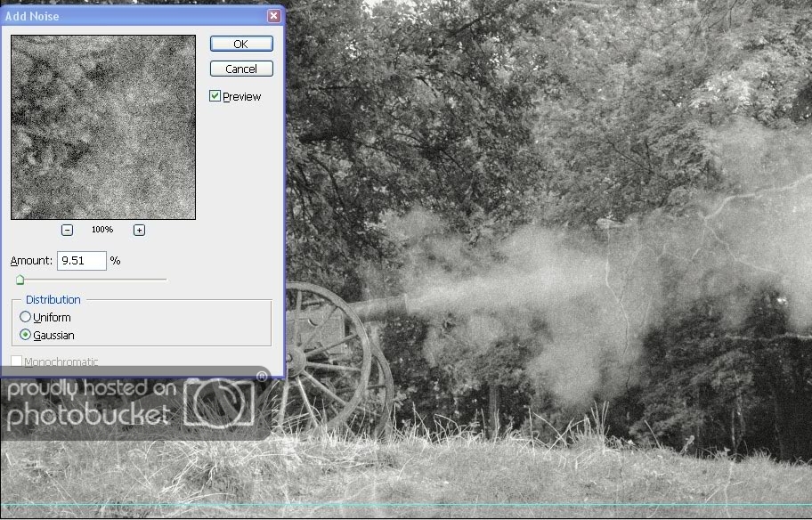Viewport: 812px width, 520px height.
Task: Click the Amount slider handle
Action: tap(20, 280)
